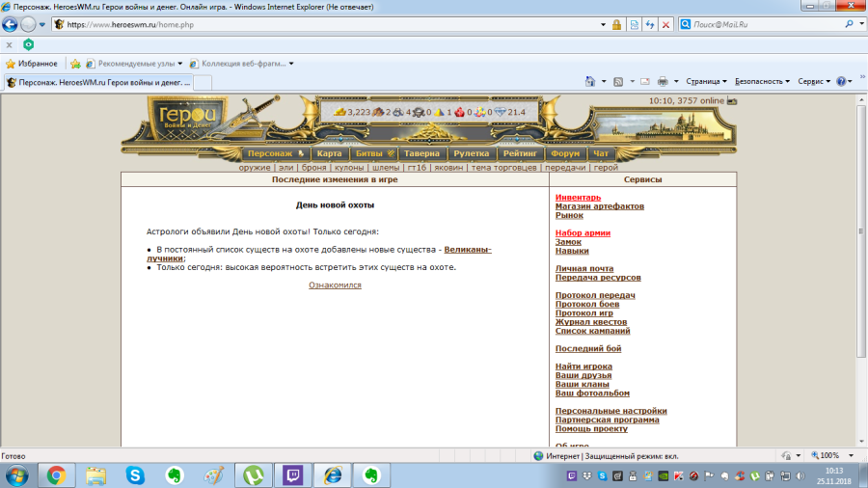
Task: Open uTorrent from the taskbar
Action: coord(255,474)
